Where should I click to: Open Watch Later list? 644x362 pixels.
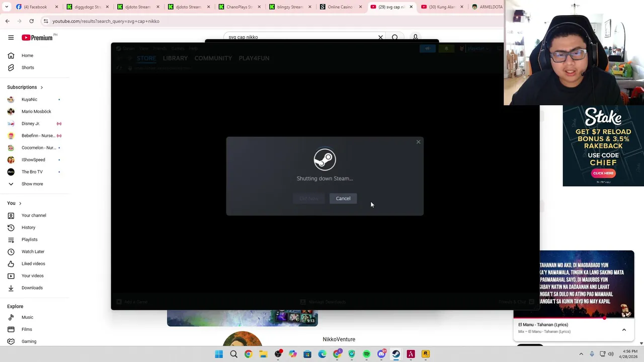coord(33,251)
